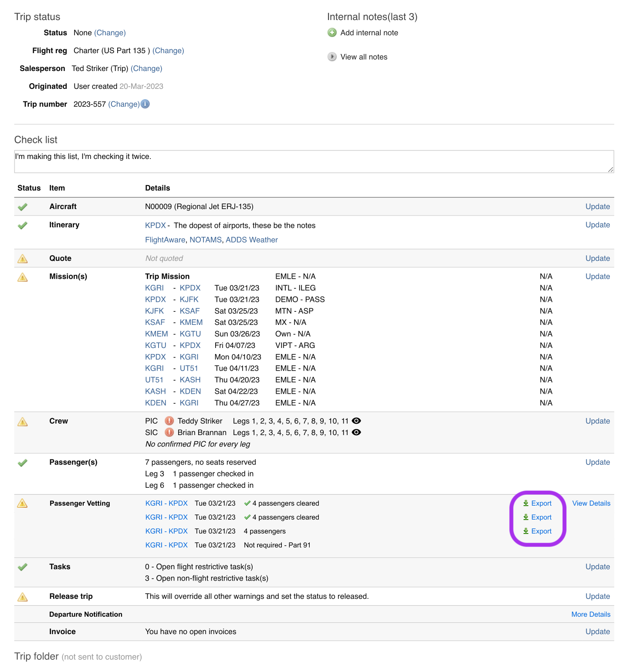The image size is (622, 672).
Task: Click 'VIPT - ARG' mission text
Action: (x=295, y=345)
